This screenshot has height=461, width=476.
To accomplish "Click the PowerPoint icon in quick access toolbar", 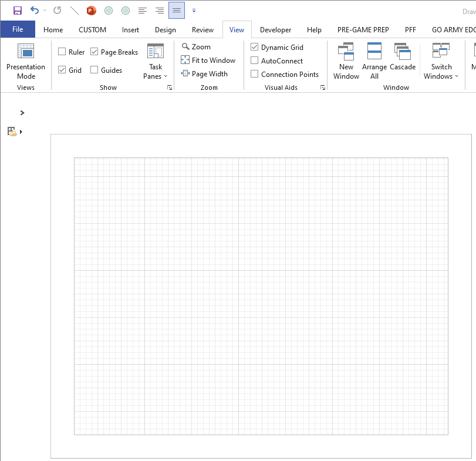I will click(x=91, y=11).
